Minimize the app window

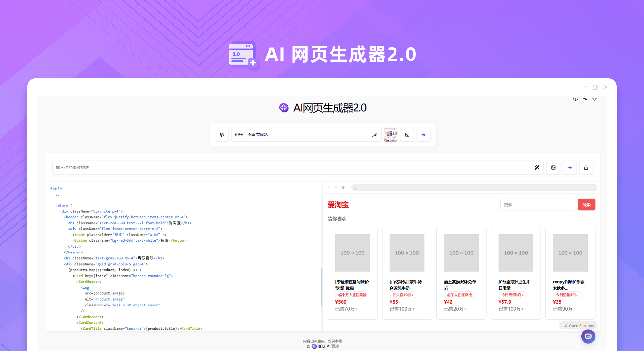(x=585, y=87)
